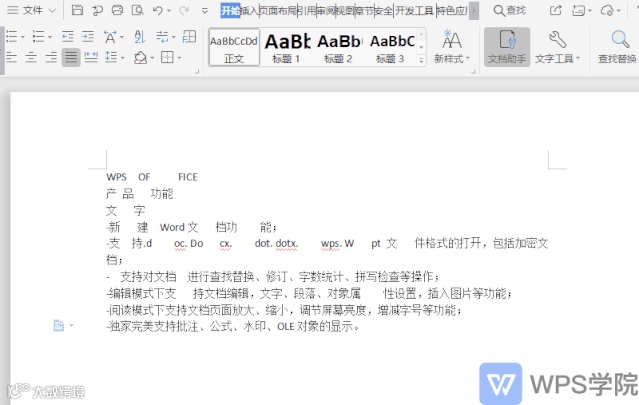Align text left
639x405 pixels.
click(x=11, y=57)
